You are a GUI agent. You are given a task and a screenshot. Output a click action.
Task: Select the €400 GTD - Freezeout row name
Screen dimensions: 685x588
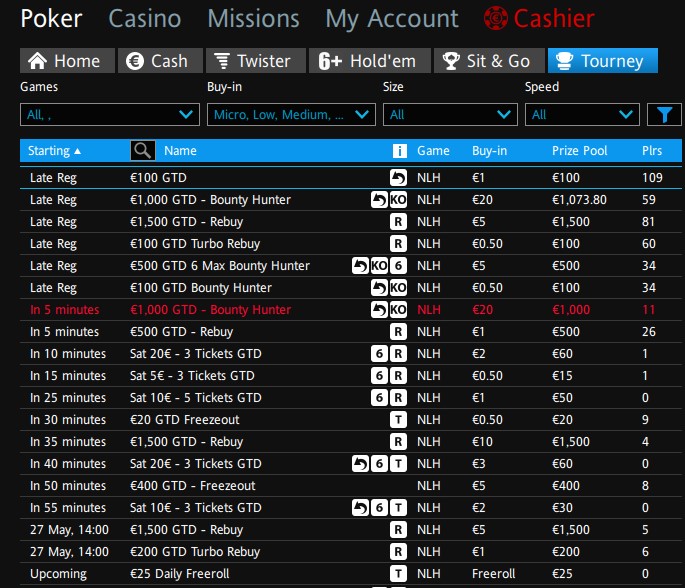tap(192, 485)
